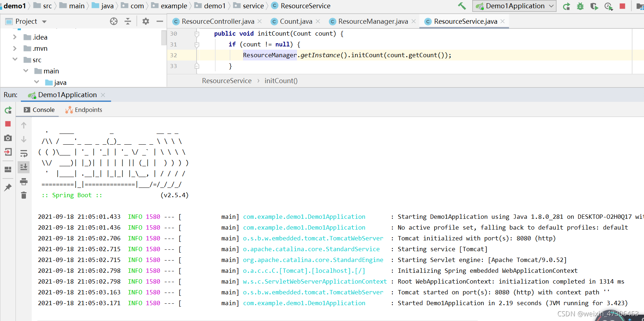Click org.apache.catalina.core.StandardEngine logger link

pyautogui.click(x=313, y=260)
